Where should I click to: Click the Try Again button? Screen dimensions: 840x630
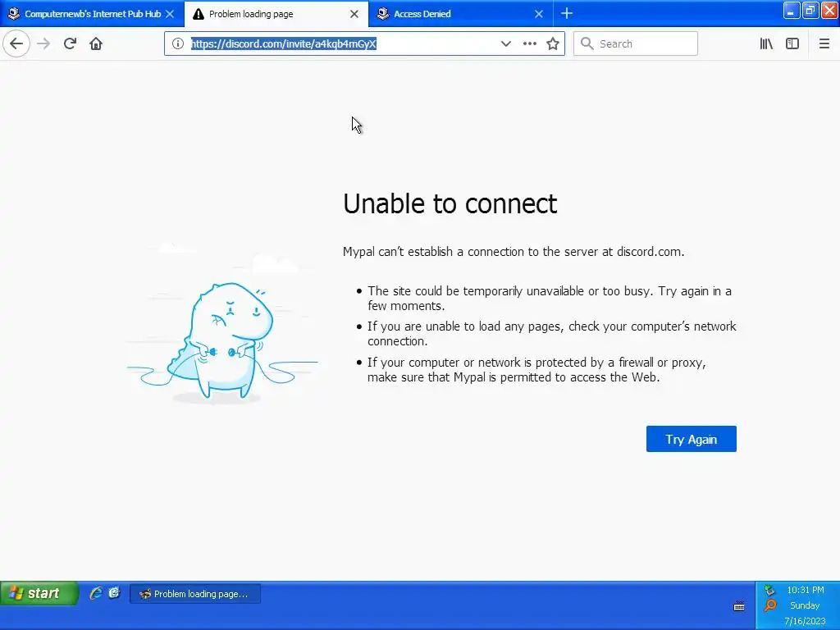coord(691,439)
